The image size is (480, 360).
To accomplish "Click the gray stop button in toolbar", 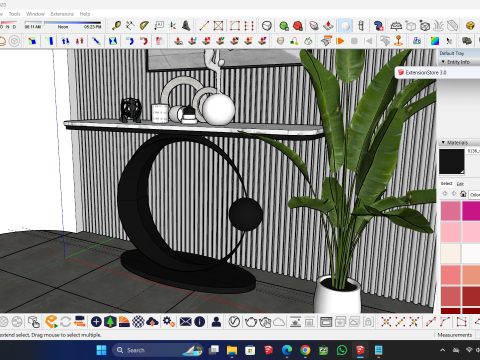I will [x=354, y=41].
